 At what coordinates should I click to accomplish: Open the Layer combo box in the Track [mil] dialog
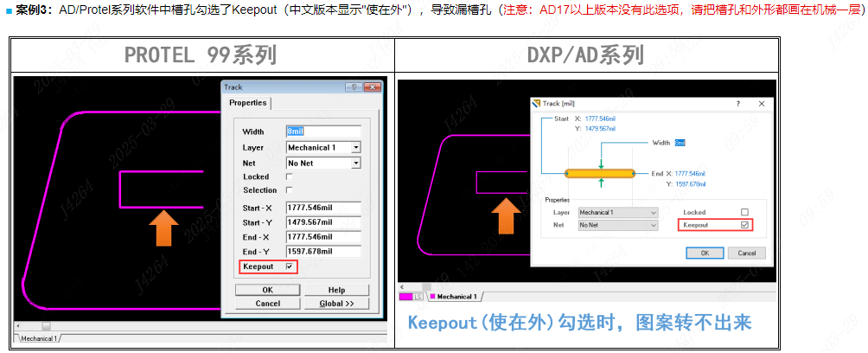[x=618, y=212]
